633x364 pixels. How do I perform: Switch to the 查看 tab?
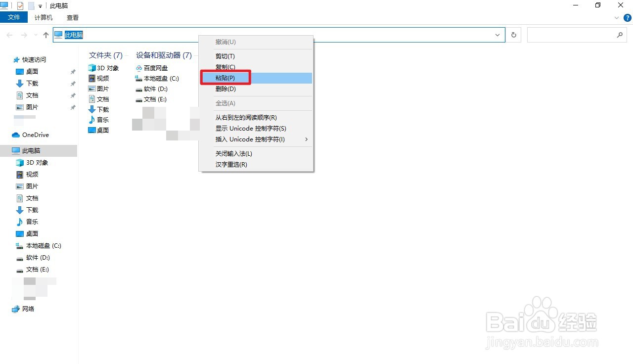pos(72,17)
